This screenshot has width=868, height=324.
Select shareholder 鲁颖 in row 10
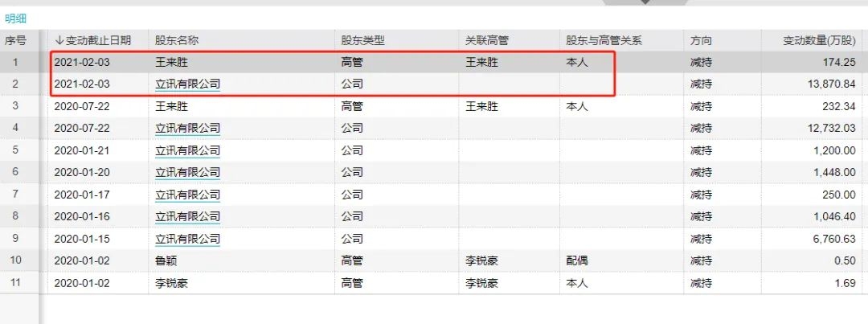pos(166,261)
